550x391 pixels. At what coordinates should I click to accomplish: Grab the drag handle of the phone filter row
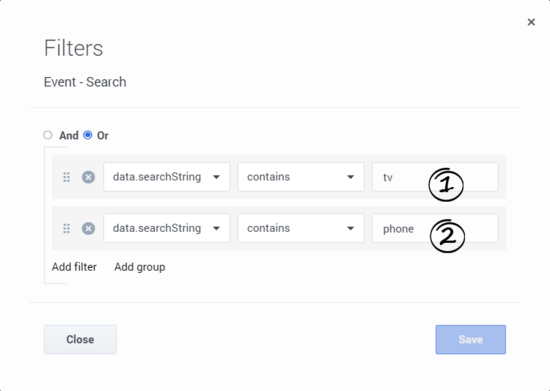(66, 229)
